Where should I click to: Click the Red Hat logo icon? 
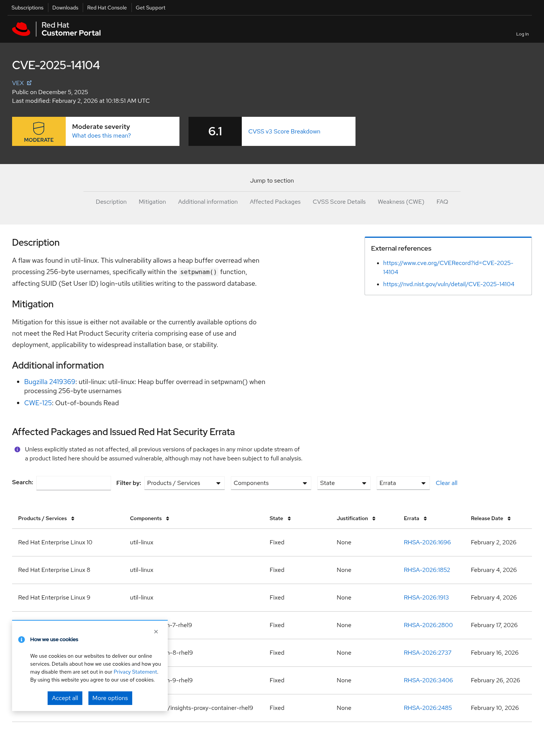[x=21, y=29]
